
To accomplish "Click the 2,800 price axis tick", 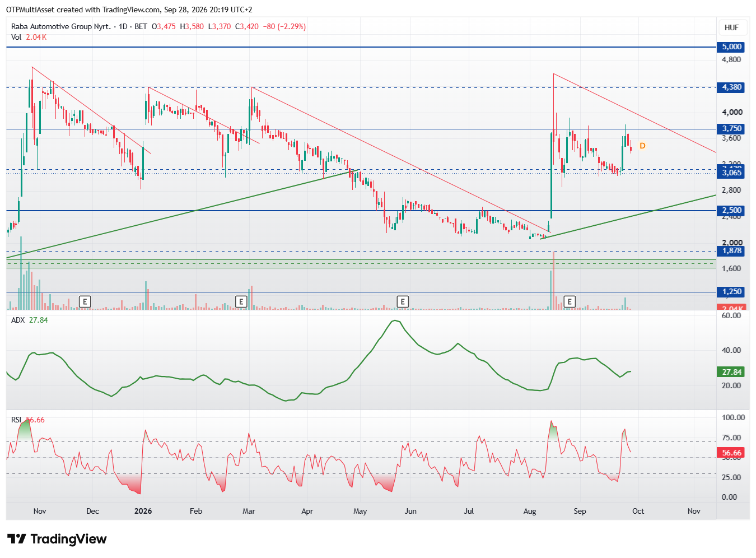I will [x=731, y=190].
